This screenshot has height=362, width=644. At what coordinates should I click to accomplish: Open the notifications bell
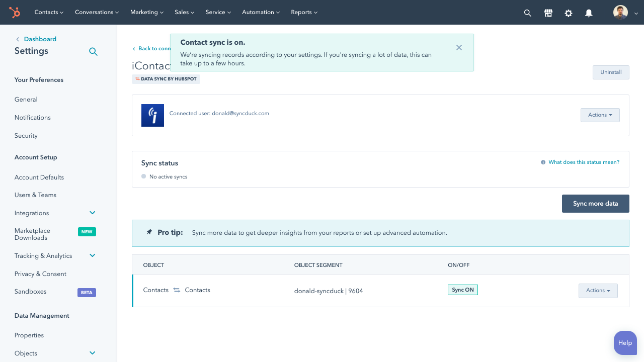589,13
